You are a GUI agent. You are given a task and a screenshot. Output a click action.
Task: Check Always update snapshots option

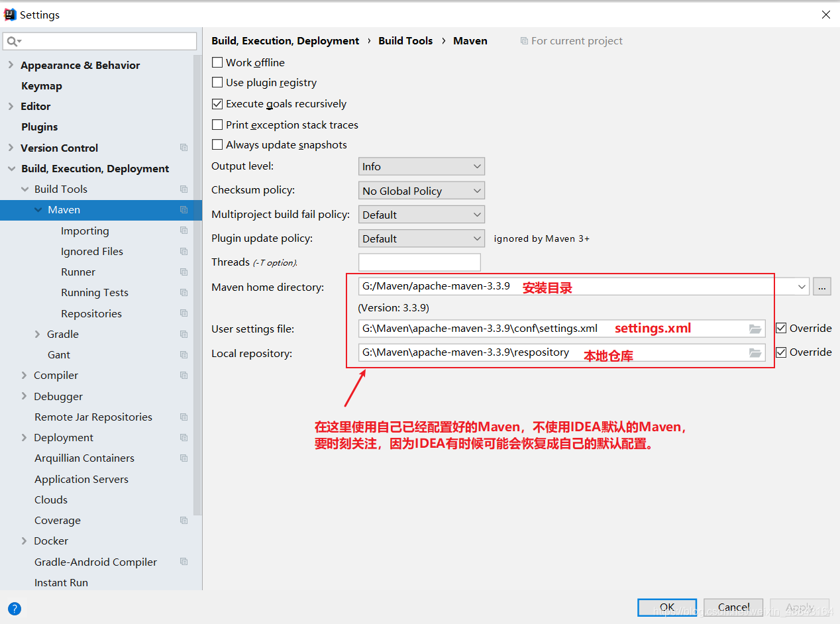217,144
